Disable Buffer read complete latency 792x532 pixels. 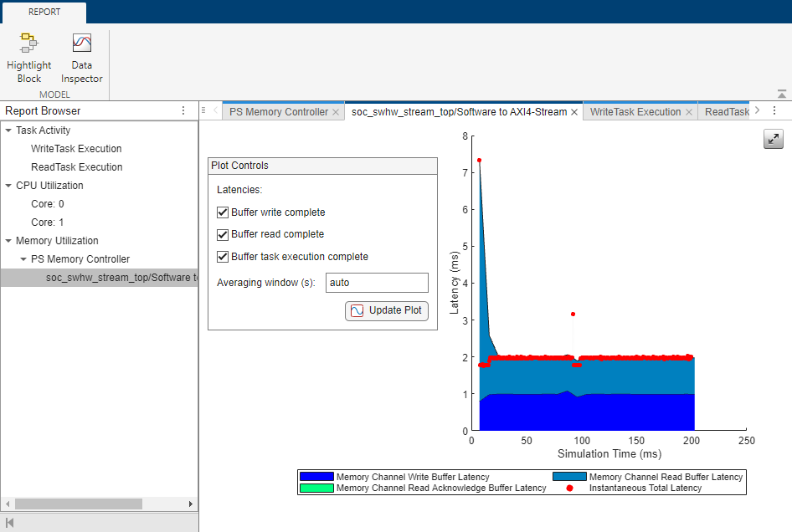[x=222, y=234]
